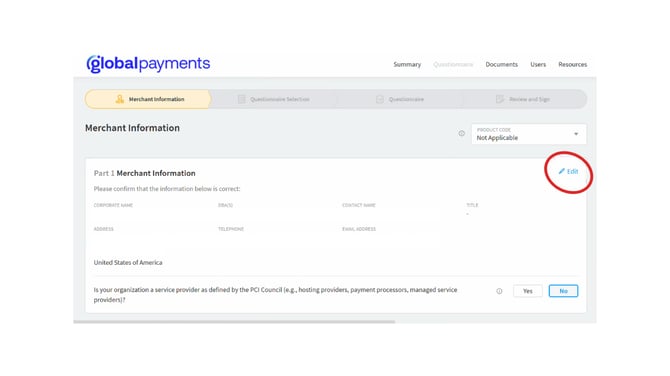The width and height of the screenshot is (670, 376).
Task: Click the 'Address' field label
Action: pyautogui.click(x=103, y=229)
